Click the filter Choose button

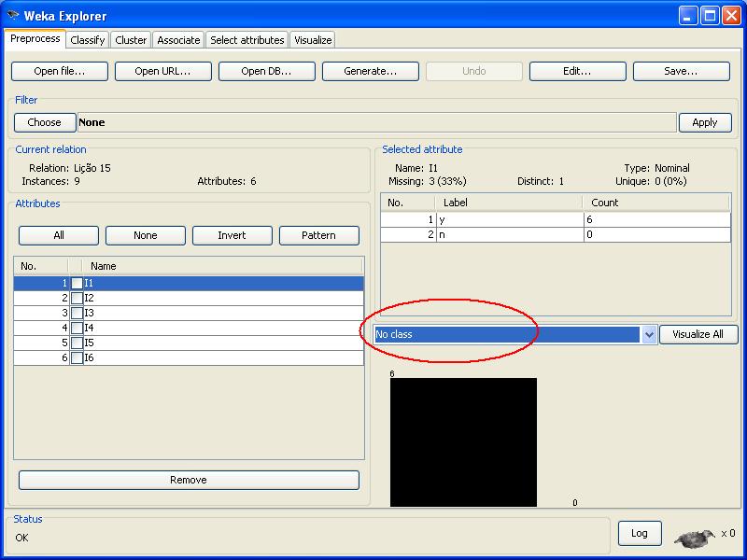point(44,122)
